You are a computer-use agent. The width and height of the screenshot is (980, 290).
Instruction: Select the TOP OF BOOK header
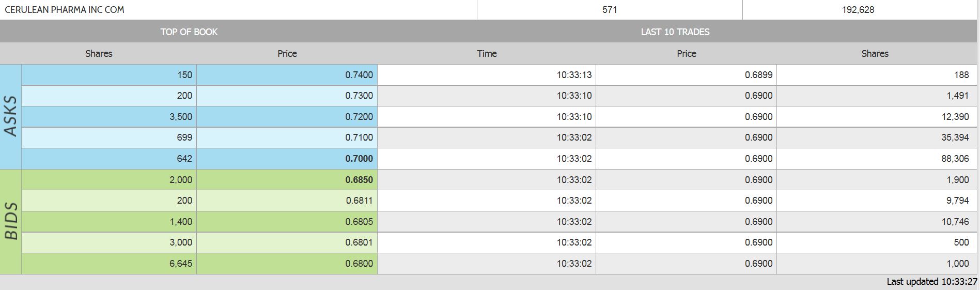pyautogui.click(x=189, y=32)
